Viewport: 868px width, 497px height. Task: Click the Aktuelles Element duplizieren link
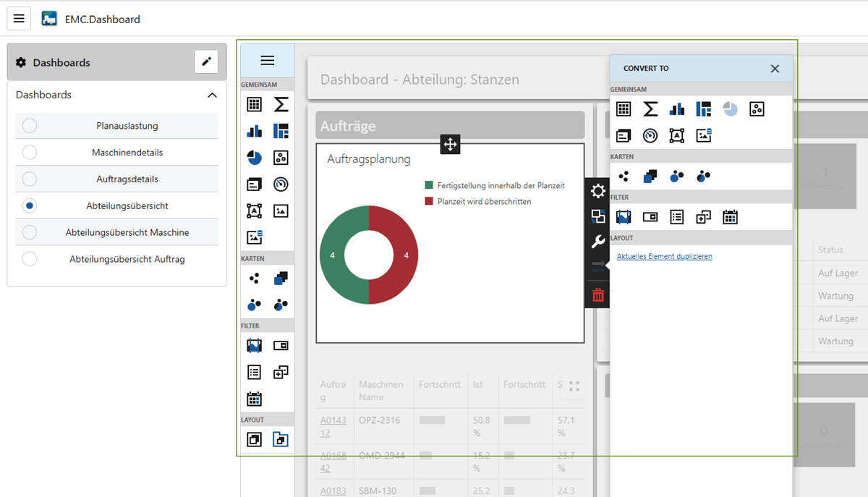point(664,256)
